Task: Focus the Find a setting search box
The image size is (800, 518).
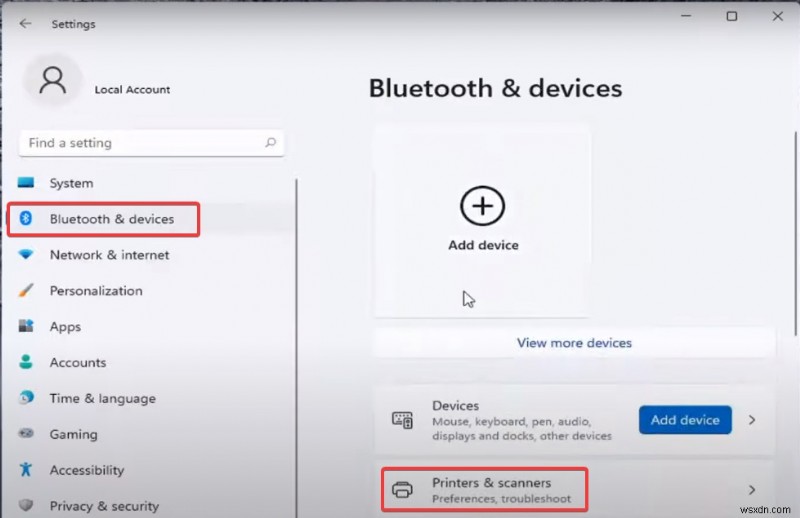Action: [140, 143]
